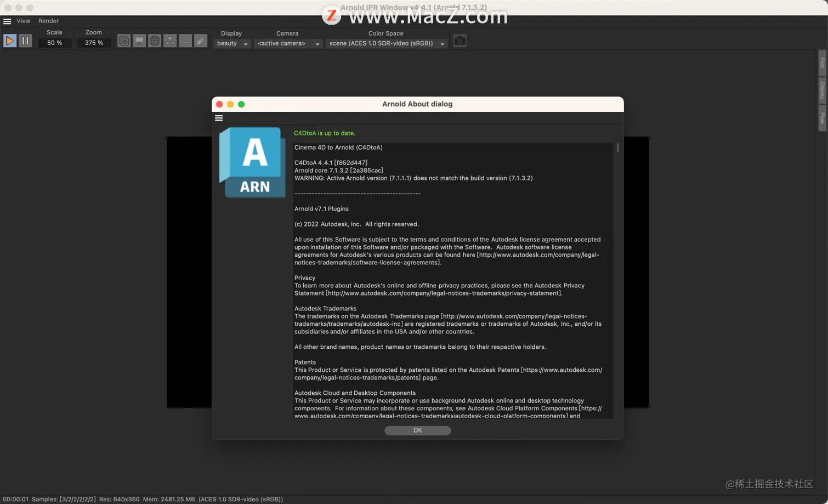
Task: Click OK to dismiss the About dialog
Action: click(x=418, y=431)
